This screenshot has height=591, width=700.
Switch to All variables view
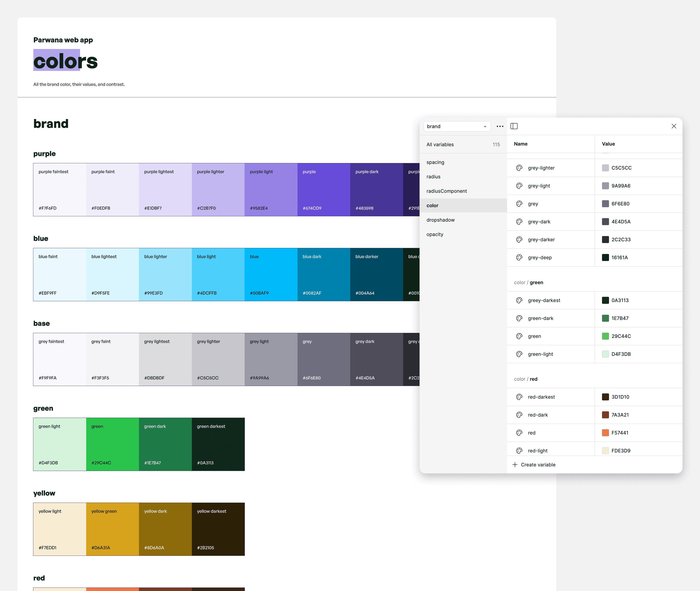pos(440,144)
